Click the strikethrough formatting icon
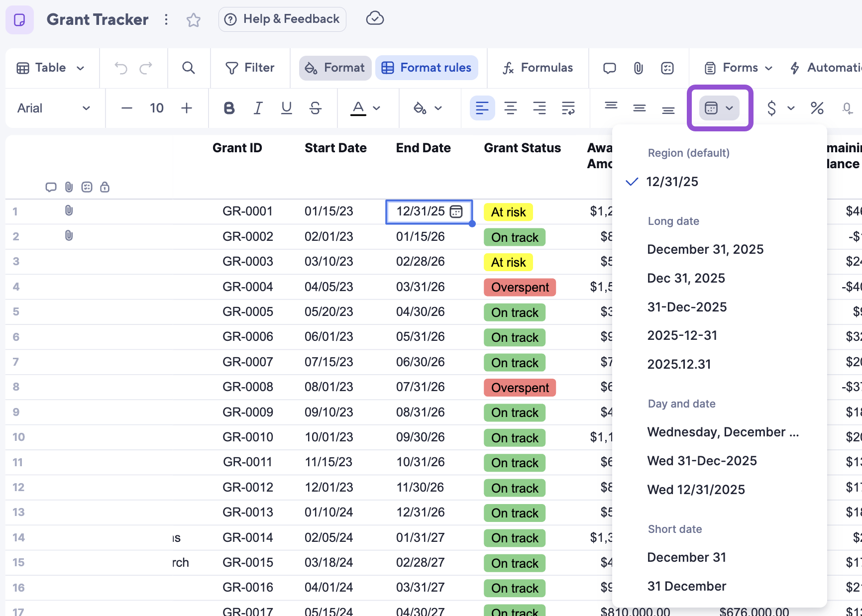 pos(316,108)
